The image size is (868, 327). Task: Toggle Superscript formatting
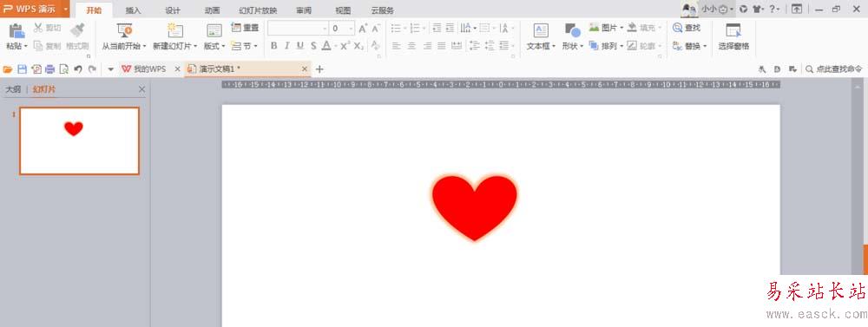345,46
